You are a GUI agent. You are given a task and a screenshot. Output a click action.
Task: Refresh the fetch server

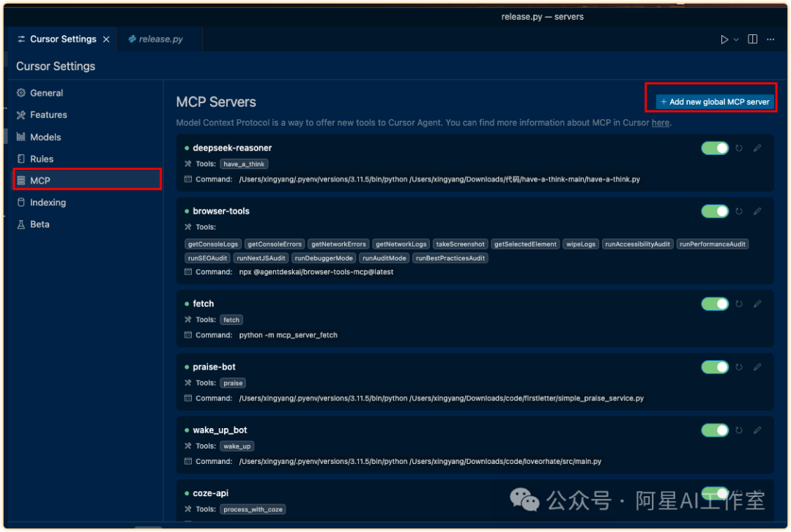[738, 304]
